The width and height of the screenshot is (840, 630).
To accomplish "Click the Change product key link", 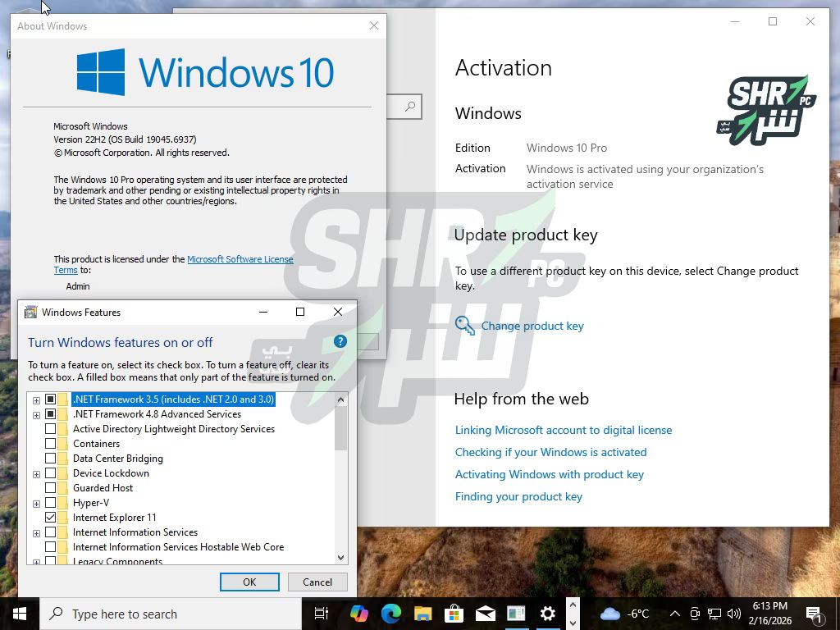I will [532, 326].
